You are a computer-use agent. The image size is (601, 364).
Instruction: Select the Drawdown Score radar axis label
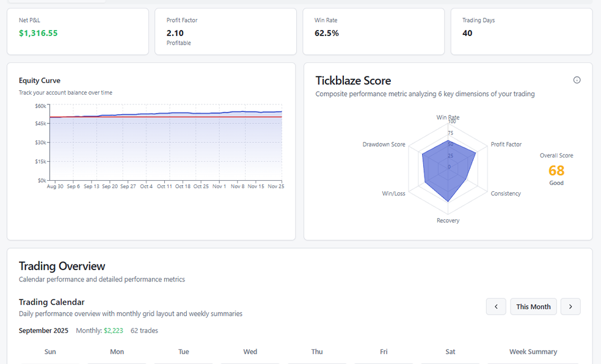point(384,145)
